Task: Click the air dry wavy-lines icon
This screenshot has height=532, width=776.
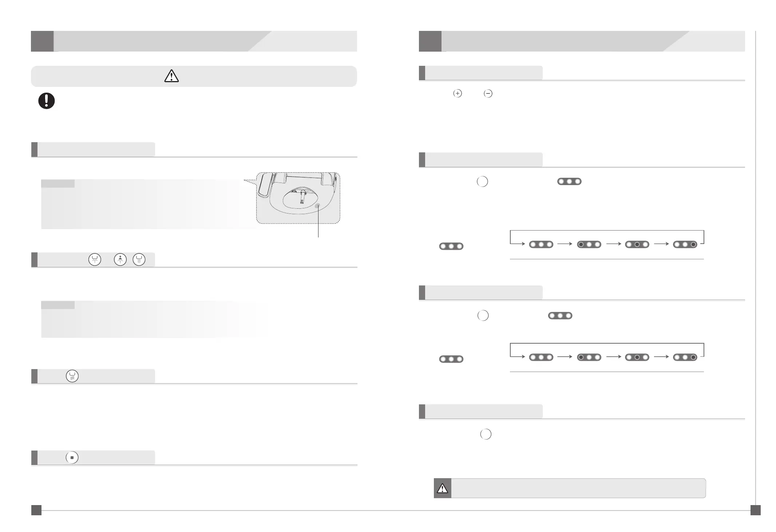Action: [x=72, y=376]
